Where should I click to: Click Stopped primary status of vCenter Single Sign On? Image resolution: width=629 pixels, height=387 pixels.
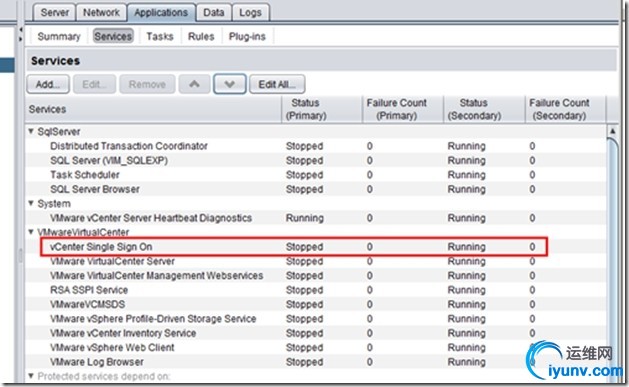pyautogui.click(x=304, y=247)
